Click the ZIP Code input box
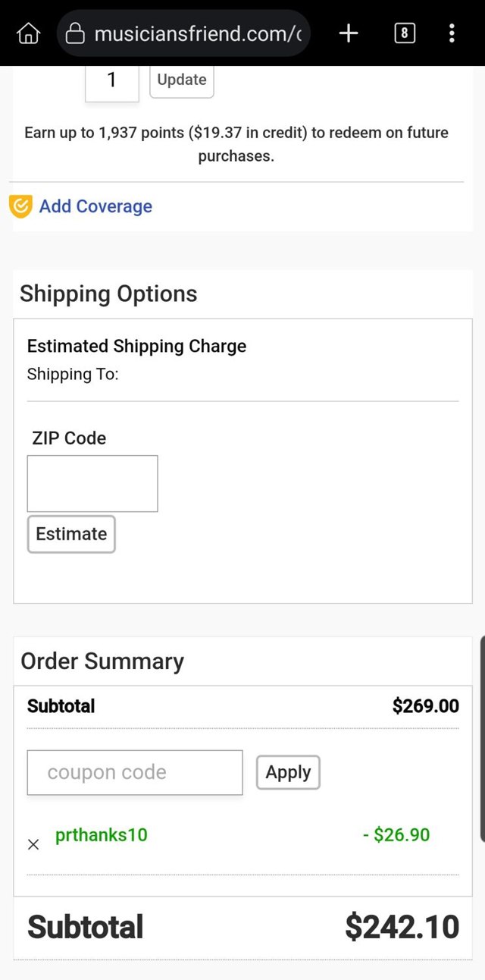Viewport: 485px width, 980px height. coord(92,483)
